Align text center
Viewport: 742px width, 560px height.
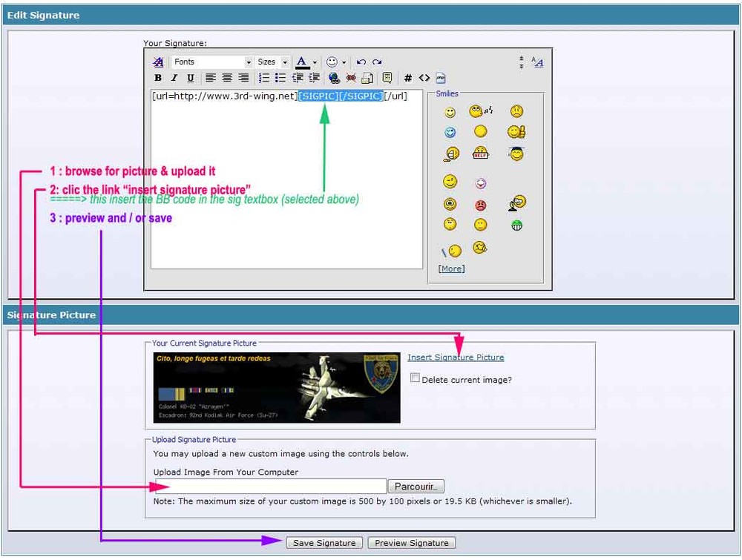(x=227, y=78)
